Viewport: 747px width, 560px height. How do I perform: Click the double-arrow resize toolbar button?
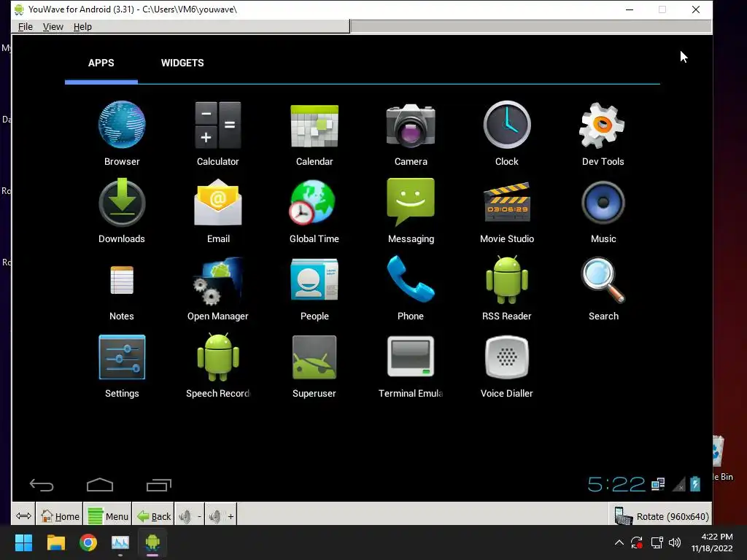tap(23, 516)
